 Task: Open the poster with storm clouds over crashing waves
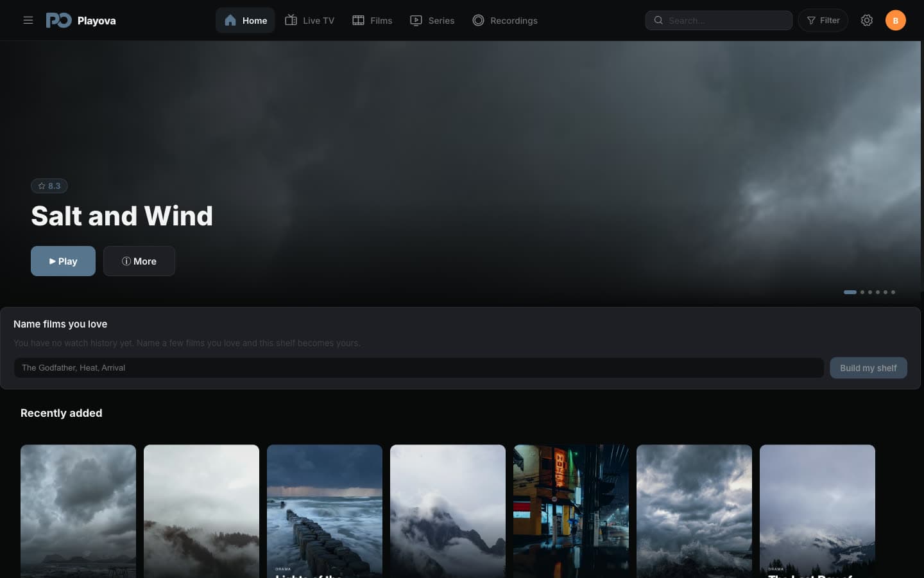click(694, 511)
